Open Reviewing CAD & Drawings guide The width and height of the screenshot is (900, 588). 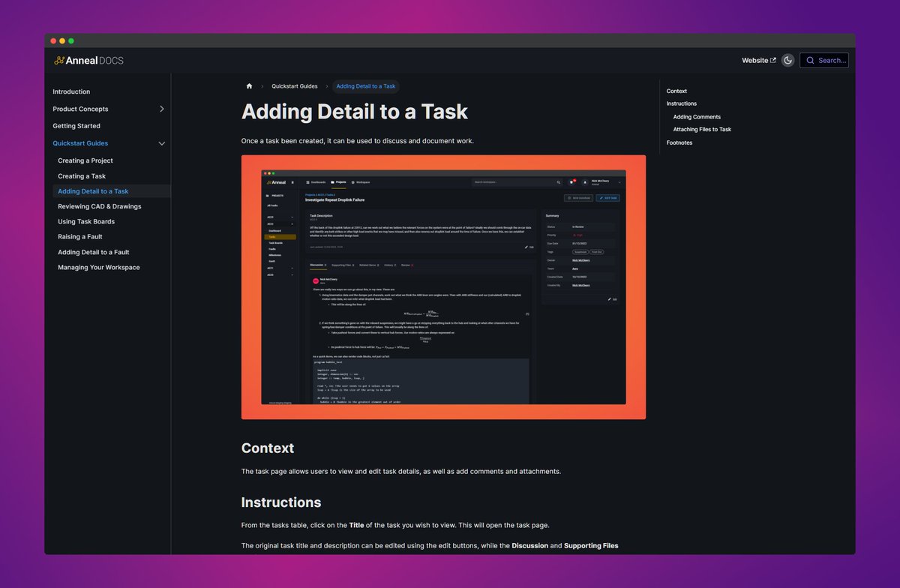[x=100, y=206]
